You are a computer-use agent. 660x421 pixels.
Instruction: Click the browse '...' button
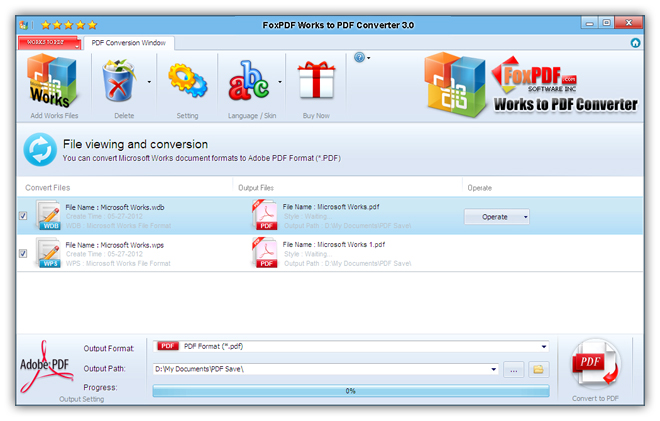514,369
